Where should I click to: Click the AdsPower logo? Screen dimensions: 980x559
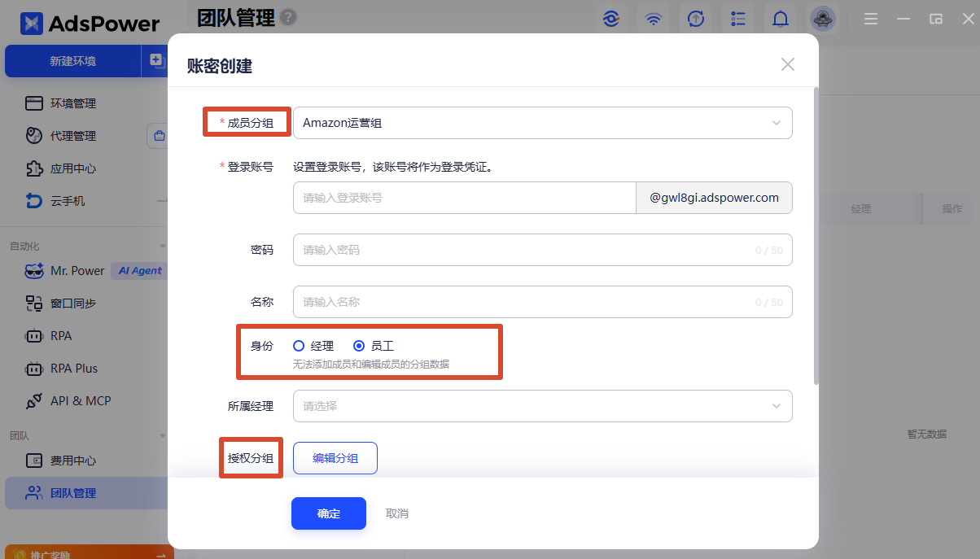(x=90, y=24)
